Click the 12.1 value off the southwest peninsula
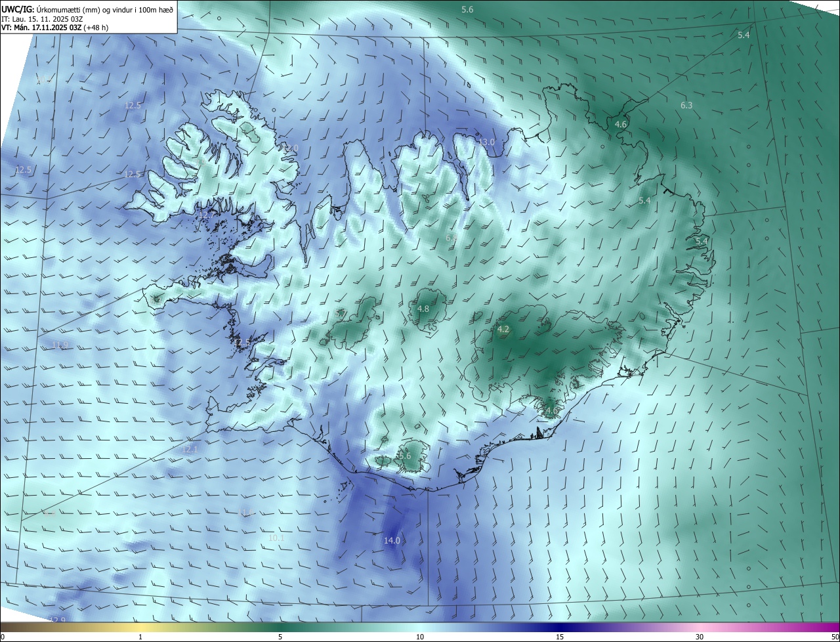 [x=190, y=449]
